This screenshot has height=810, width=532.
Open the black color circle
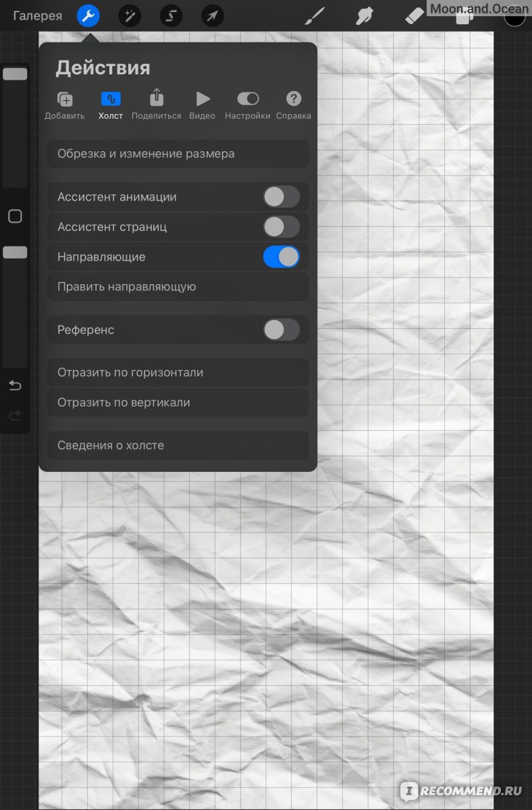pos(514,17)
